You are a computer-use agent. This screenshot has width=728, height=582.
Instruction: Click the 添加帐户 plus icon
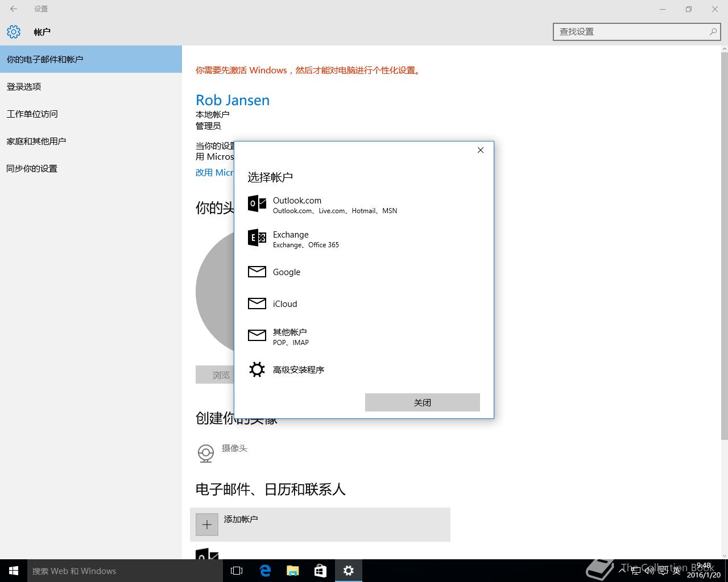(x=207, y=525)
